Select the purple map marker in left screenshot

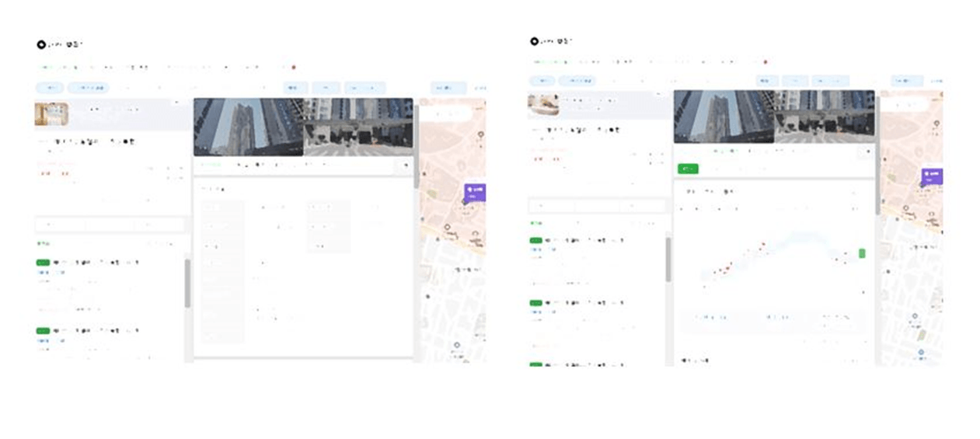pos(476,192)
